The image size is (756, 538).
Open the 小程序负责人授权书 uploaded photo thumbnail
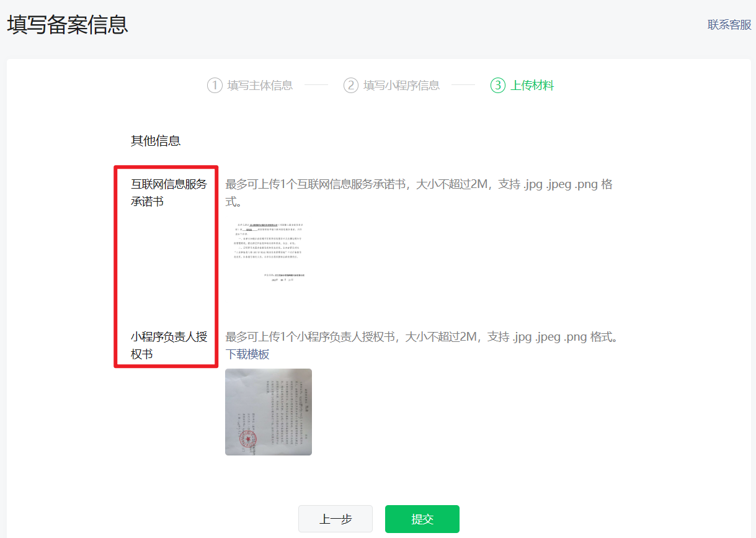(269, 412)
